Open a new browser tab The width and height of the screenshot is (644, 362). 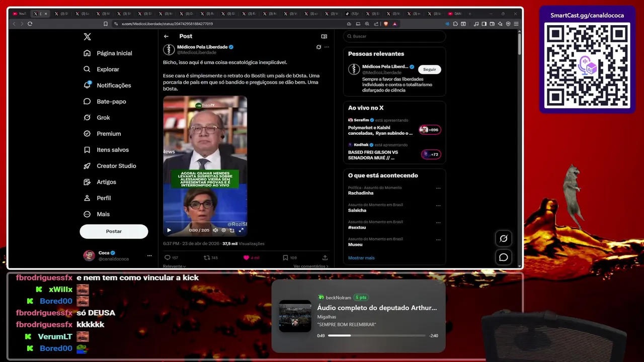click(470, 14)
